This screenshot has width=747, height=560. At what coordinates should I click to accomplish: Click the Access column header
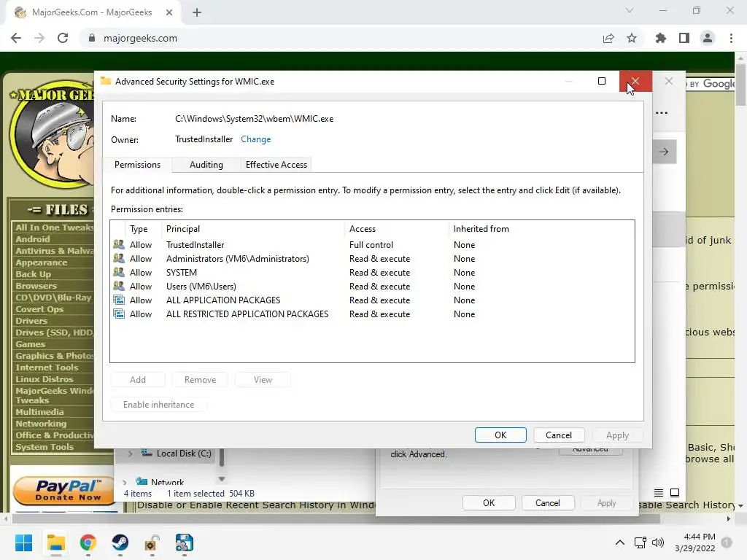tap(396, 228)
